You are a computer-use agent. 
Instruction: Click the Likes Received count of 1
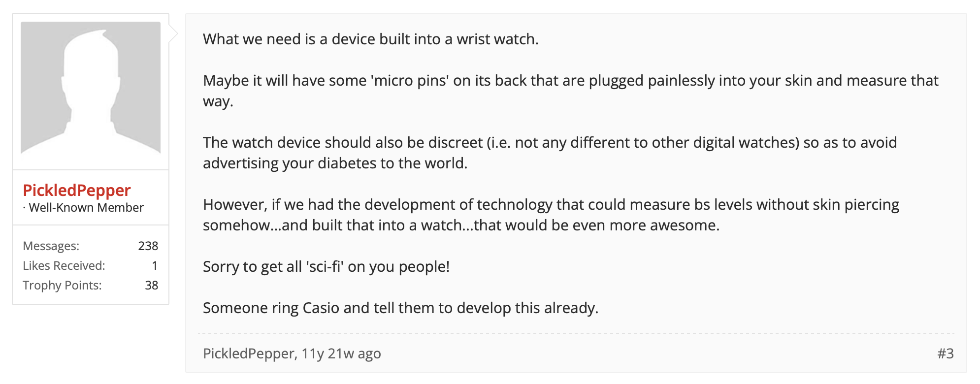click(155, 265)
